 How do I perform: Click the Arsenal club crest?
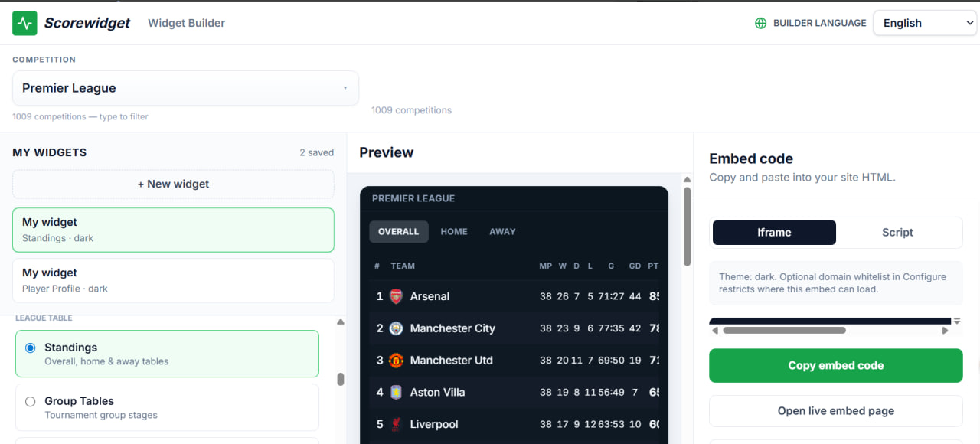click(x=396, y=296)
